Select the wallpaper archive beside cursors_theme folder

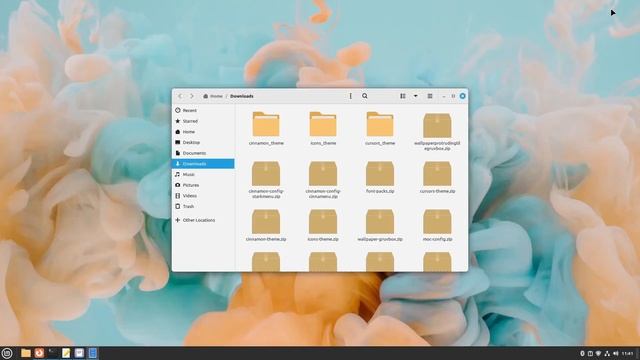(437, 131)
